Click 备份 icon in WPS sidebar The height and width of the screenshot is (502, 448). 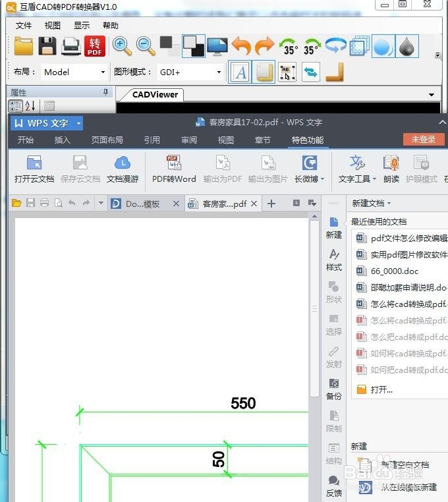333,389
